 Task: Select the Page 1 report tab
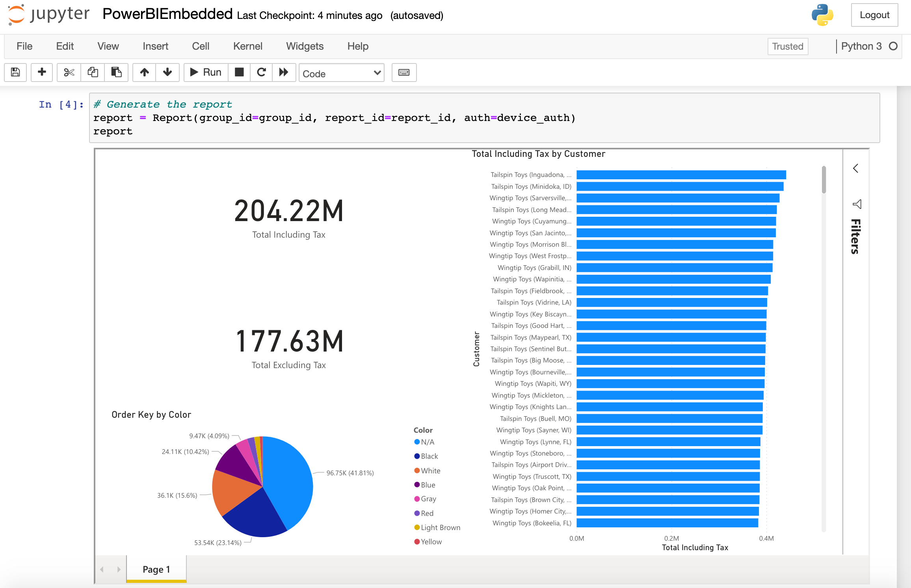(x=156, y=569)
